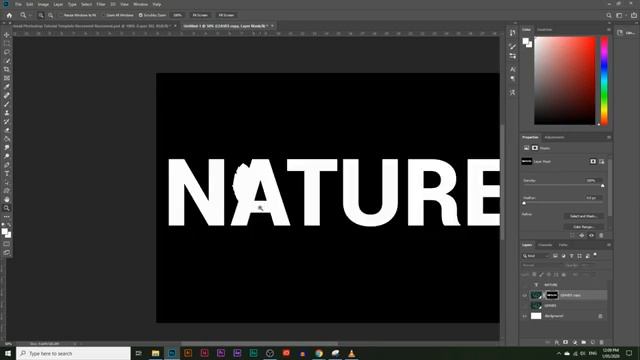Viewport: 640px width, 360px height.
Task: Open the Filter menu
Action: (x=101, y=4)
